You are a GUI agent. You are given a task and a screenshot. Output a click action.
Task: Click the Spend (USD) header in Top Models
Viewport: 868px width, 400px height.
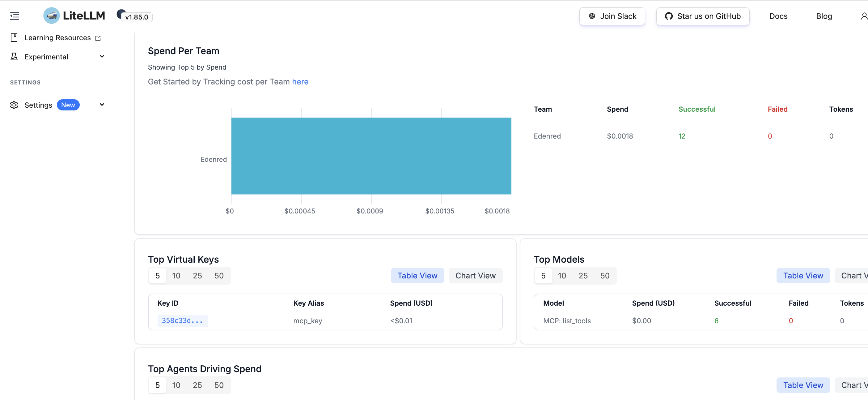coord(653,303)
